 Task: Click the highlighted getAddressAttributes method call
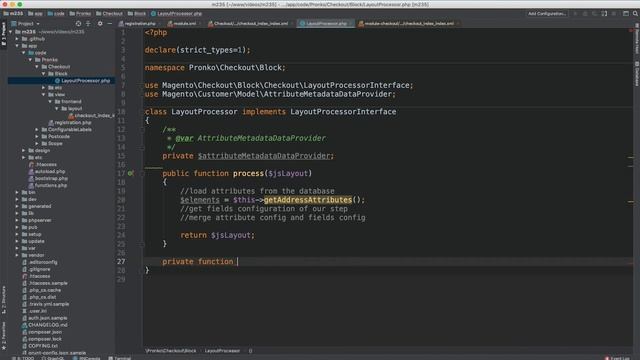click(308, 200)
